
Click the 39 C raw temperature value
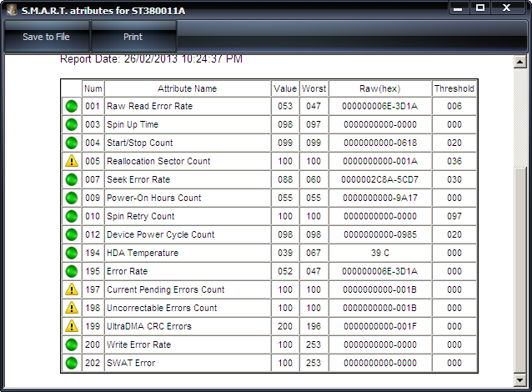coord(380,253)
